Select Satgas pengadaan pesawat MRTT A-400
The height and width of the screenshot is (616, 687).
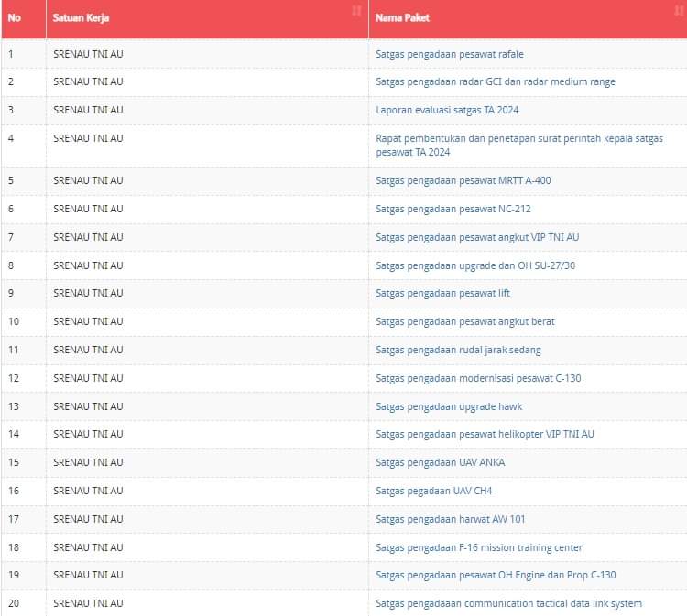(x=463, y=180)
